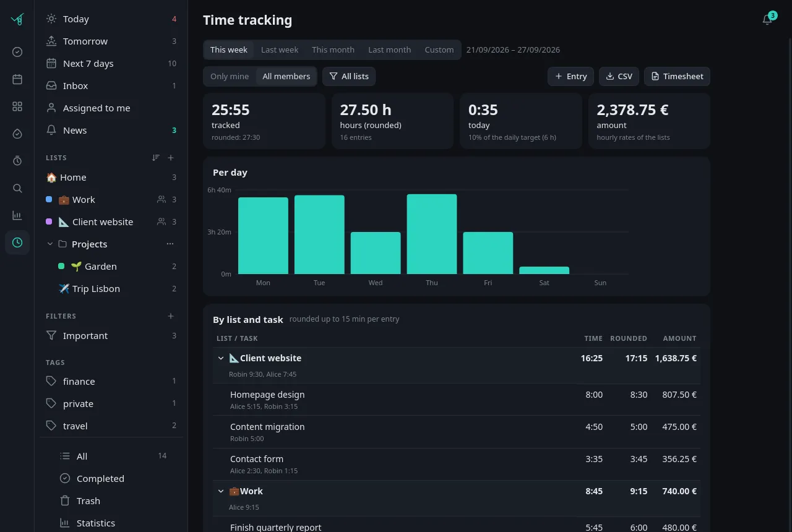Select the Last week tab
Screen dimensions: 792x532
(x=280, y=49)
